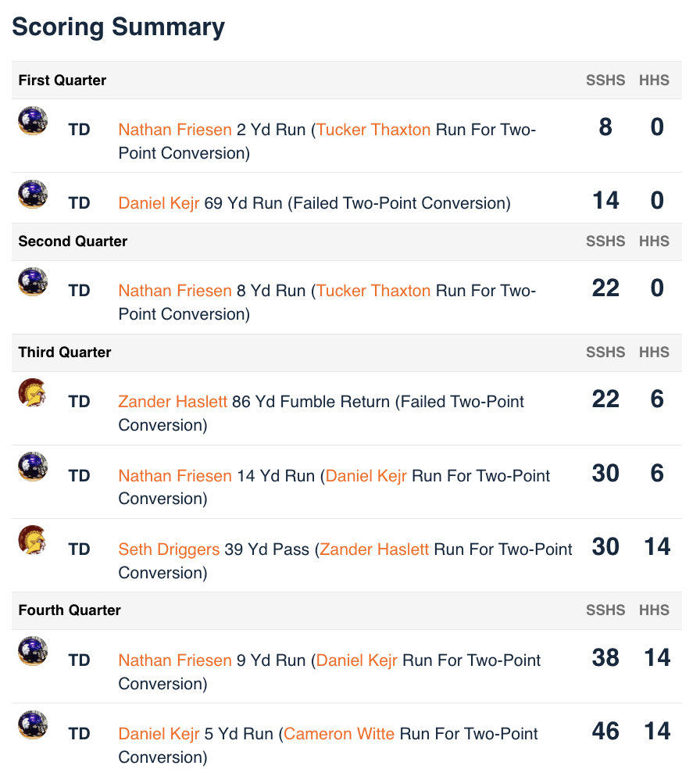Click the Scoring Summary heading

[x=119, y=27]
